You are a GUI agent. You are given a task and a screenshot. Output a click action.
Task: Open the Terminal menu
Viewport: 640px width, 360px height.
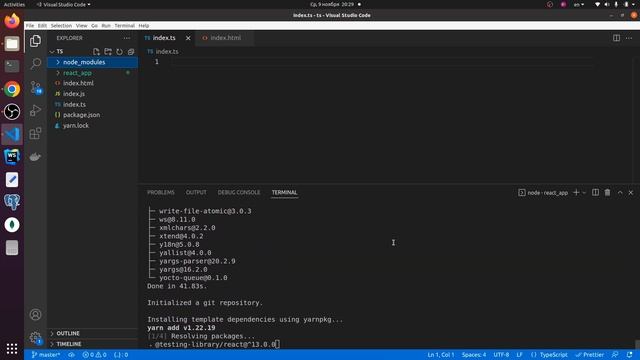[124, 25]
